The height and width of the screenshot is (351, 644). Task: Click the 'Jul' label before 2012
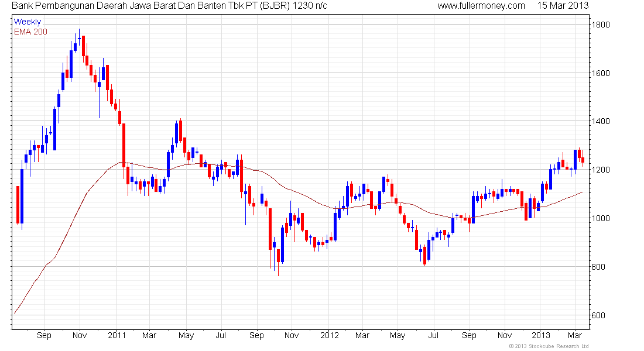pos(221,335)
